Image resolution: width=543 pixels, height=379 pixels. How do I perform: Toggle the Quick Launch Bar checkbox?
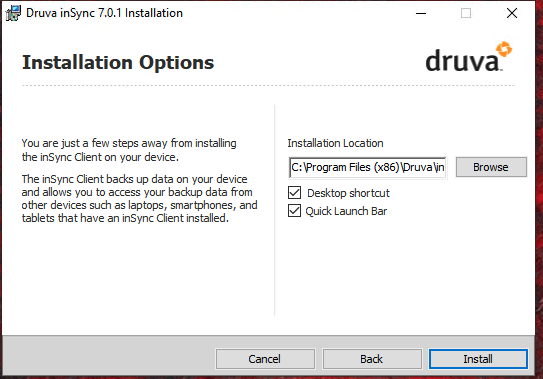[x=294, y=211]
